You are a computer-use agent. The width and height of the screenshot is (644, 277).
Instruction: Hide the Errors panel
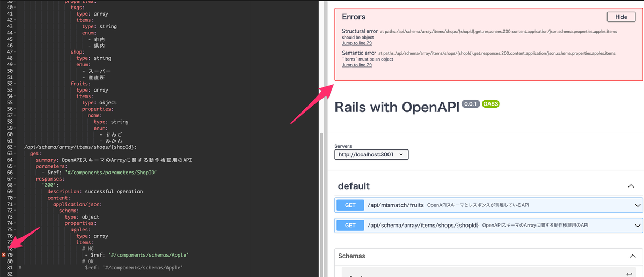pyautogui.click(x=621, y=17)
